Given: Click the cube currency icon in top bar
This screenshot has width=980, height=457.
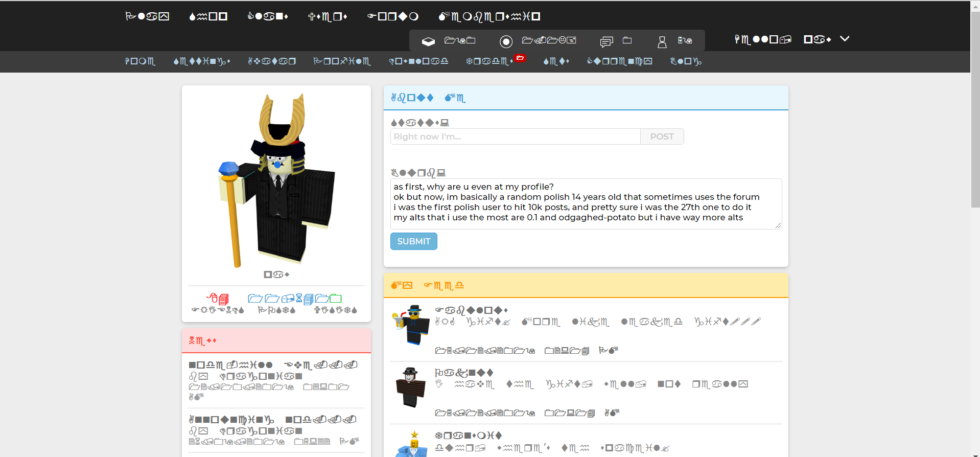Looking at the screenshot, I should pyautogui.click(x=428, y=41).
